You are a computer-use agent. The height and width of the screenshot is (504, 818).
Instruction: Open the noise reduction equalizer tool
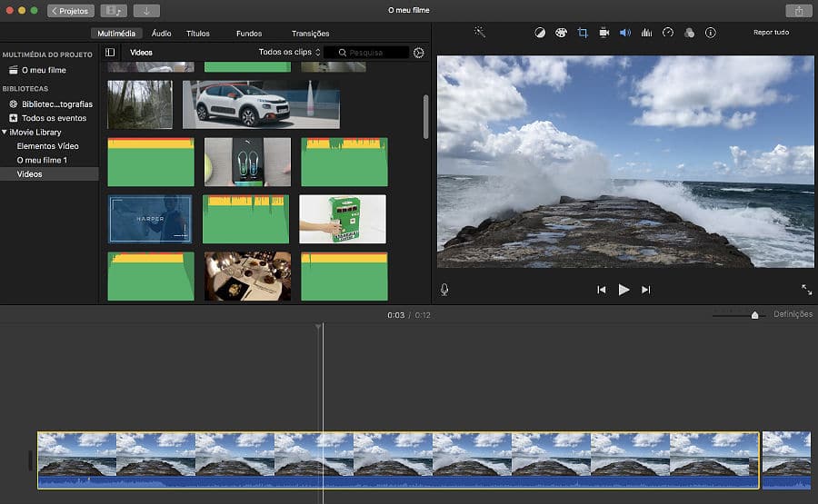coord(646,33)
